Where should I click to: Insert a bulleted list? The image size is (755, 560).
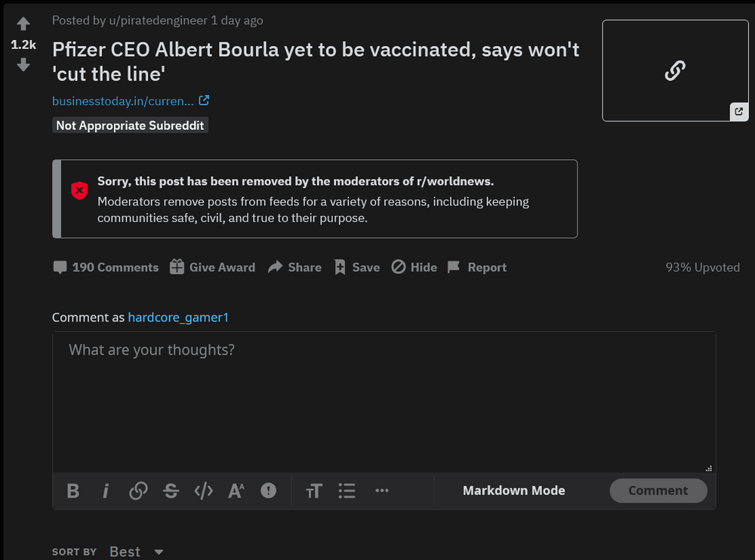(x=347, y=491)
